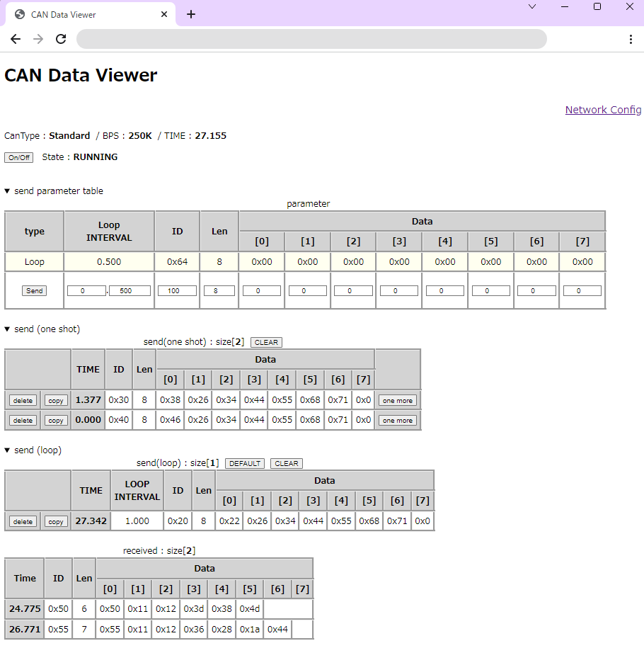Click the browser forward arrow
Image resolution: width=644 pixels, height=648 pixels.
pyautogui.click(x=38, y=39)
